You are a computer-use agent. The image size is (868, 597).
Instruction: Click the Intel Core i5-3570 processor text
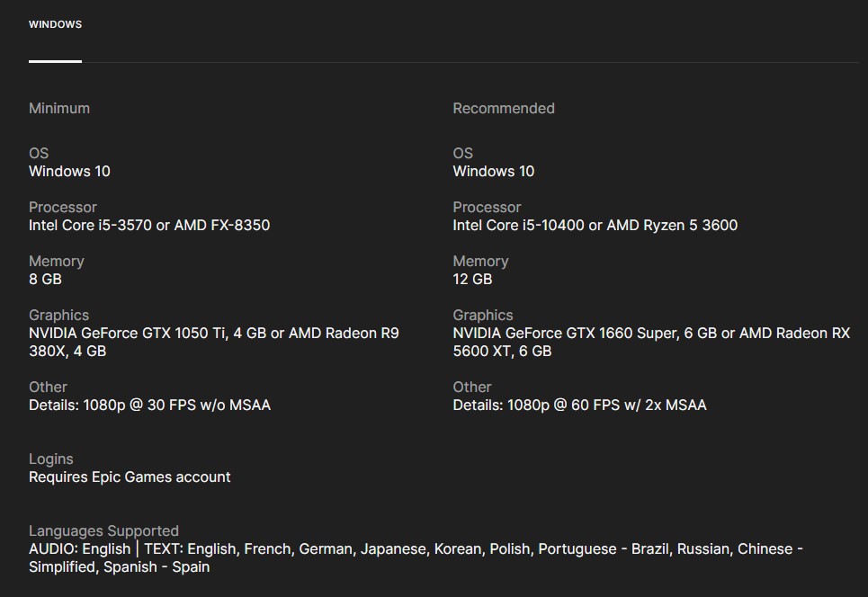pos(89,225)
